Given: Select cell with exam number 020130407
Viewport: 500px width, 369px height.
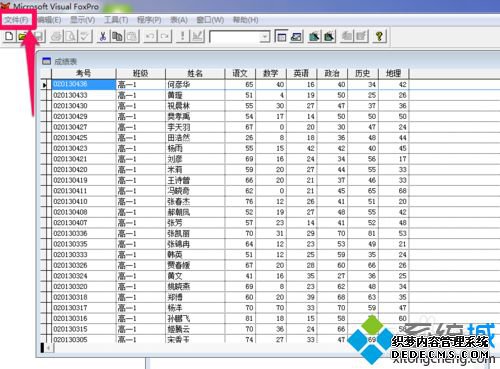Looking at the screenshot, I should (x=84, y=223).
